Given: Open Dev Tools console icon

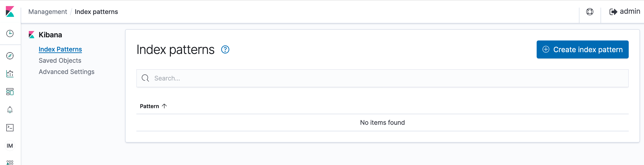Looking at the screenshot, I should (x=10, y=127).
